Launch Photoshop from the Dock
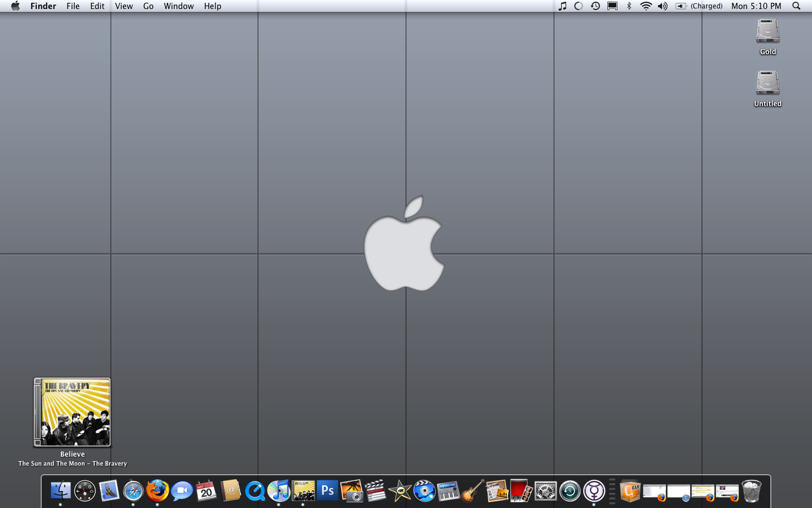The image size is (812, 508). pyautogui.click(x=327, y=491)
